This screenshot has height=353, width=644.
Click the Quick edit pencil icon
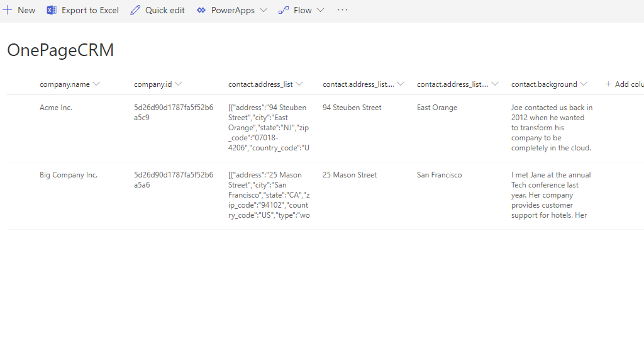(135, 10)
